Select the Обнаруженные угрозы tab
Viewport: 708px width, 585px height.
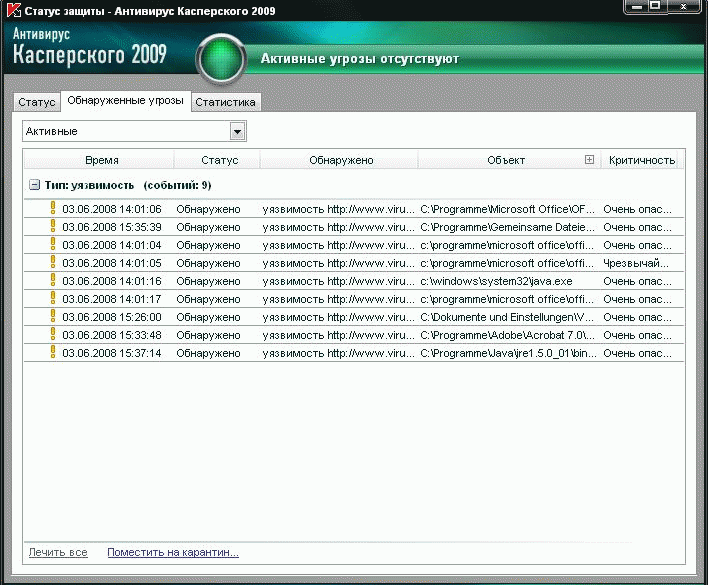click(x=126, y=101)
